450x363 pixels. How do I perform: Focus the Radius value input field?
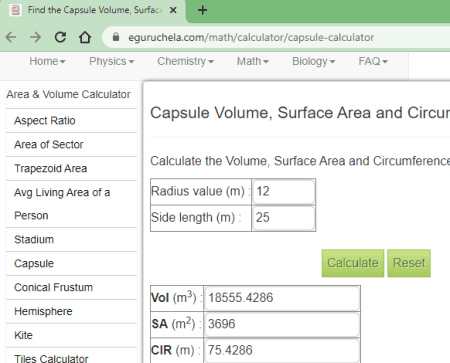(284, 192)
